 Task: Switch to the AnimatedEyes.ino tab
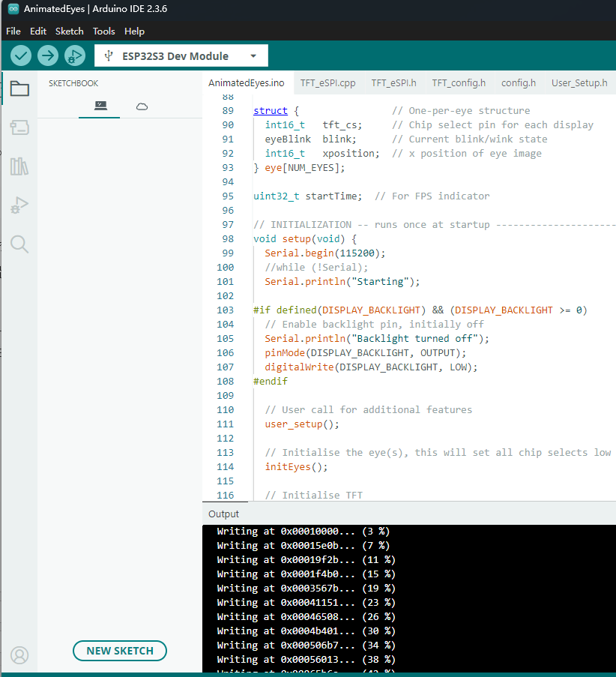tap(247, 83)
